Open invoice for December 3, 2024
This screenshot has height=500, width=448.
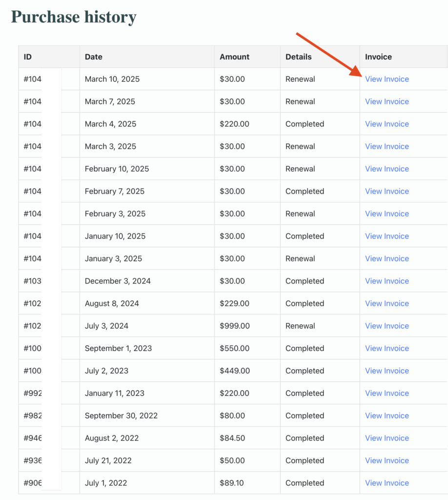(x=387, y=281)
